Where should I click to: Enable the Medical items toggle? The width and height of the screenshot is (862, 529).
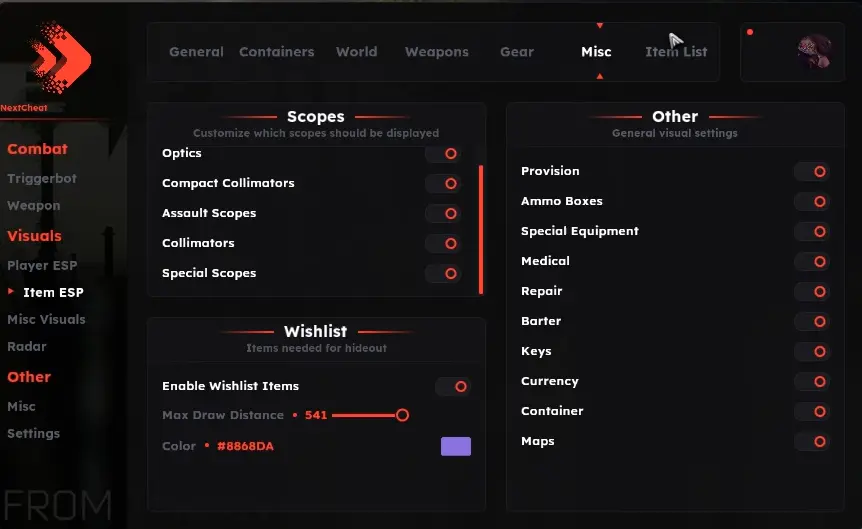(x=812, y=262)
